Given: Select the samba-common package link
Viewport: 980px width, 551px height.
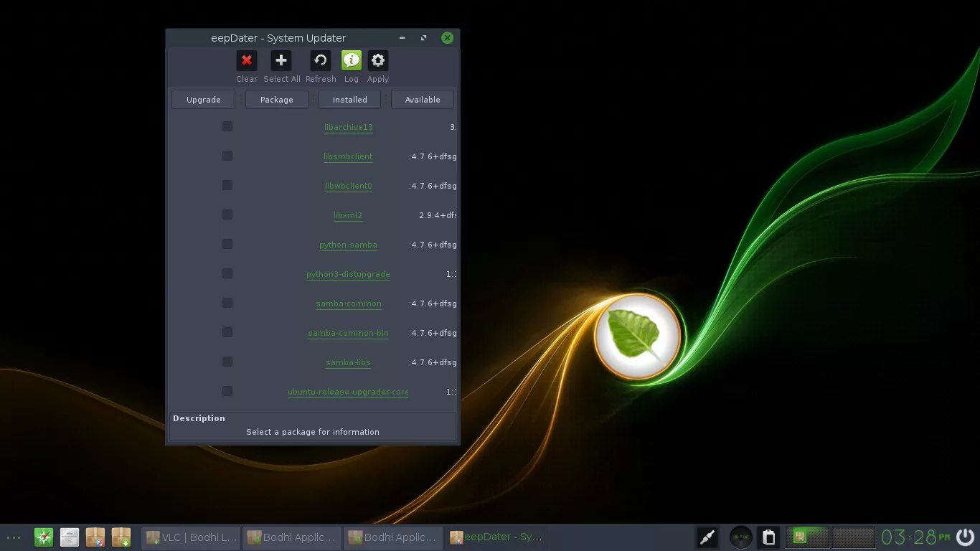Looking at the screenshot, I should (x=349, y=303).
